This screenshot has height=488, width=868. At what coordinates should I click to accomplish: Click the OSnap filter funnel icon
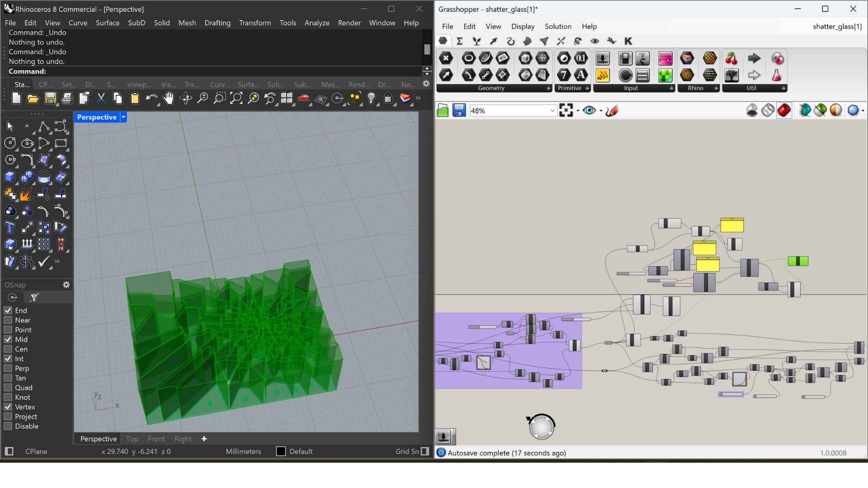[x=34, y=297]
